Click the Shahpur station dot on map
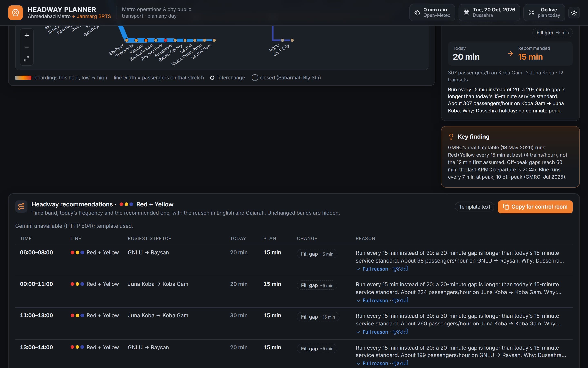The height and width of the screenshot is (368, 588). (126, 40)
